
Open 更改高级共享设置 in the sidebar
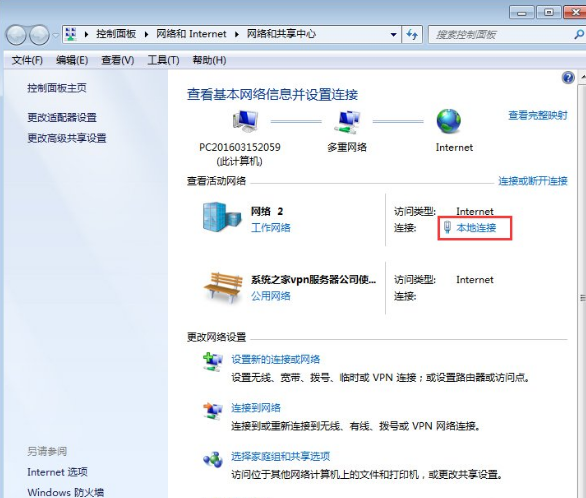(67, 138)
